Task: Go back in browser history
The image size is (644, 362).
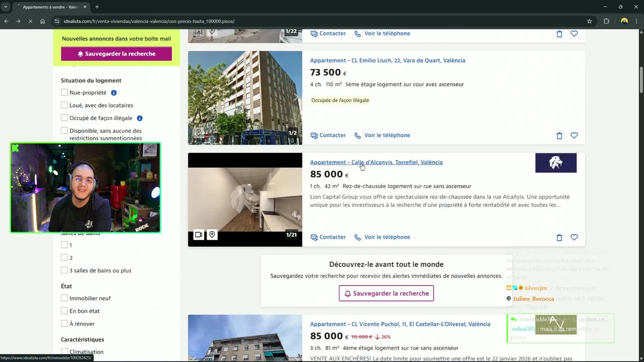Action: pos(7,21)
